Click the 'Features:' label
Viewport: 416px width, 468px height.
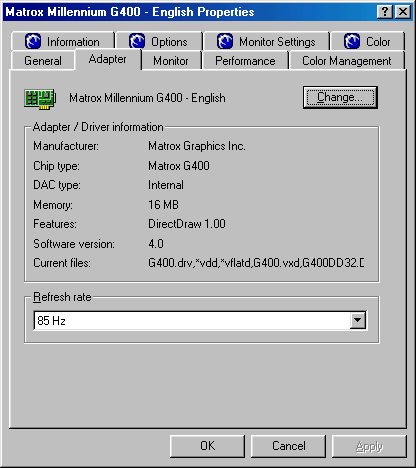[x=55, y=224]
